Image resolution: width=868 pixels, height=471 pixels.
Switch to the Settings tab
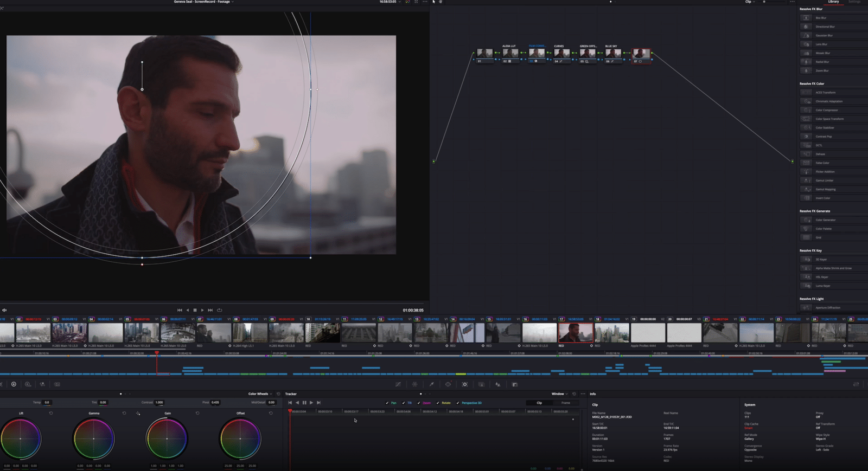854,2
